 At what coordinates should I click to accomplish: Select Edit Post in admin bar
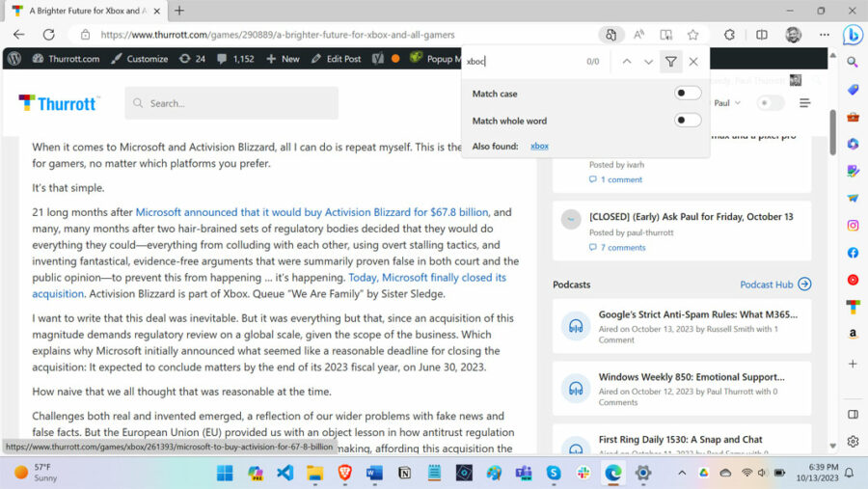(336, 59)
